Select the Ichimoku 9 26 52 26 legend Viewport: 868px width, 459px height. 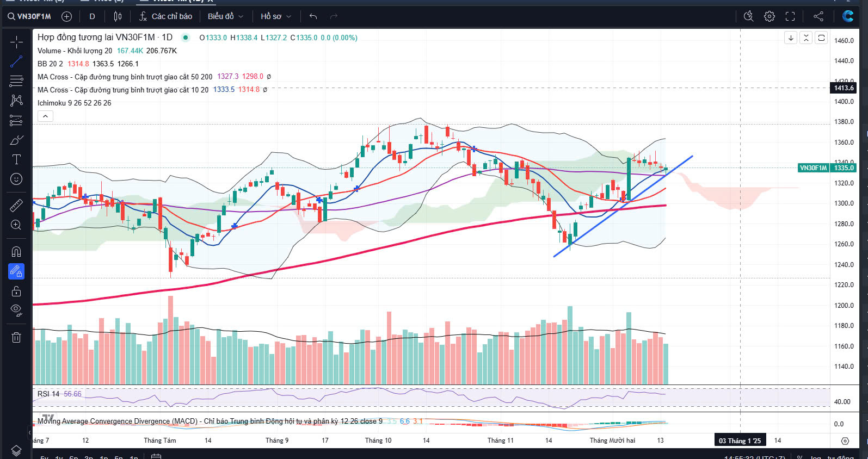click(x=74, y=103)
